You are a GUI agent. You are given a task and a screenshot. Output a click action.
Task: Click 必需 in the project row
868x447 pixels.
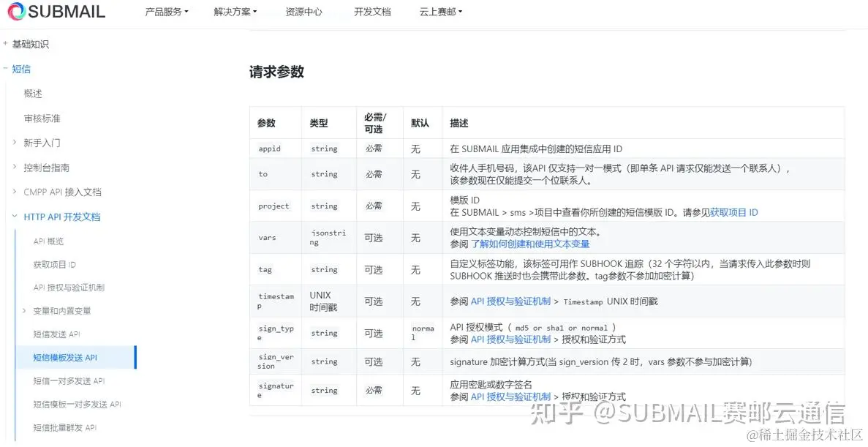[374, 206]
